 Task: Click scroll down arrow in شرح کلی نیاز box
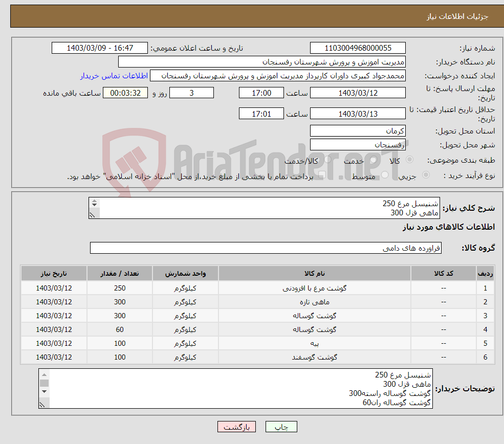(94, 205)
